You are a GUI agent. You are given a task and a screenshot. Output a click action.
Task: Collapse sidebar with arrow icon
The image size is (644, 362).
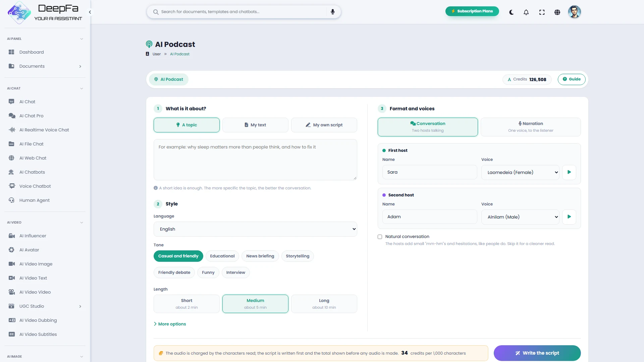[90, 12]
